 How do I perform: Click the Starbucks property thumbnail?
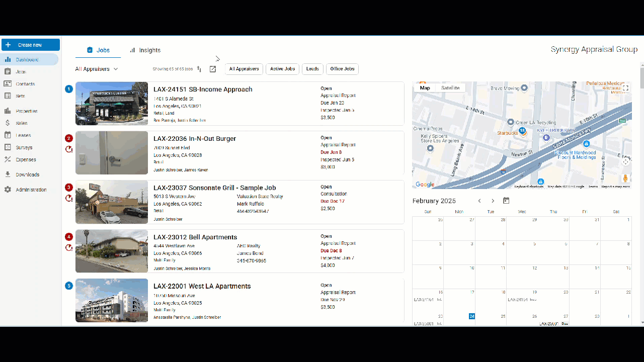[x=112, y=104]
